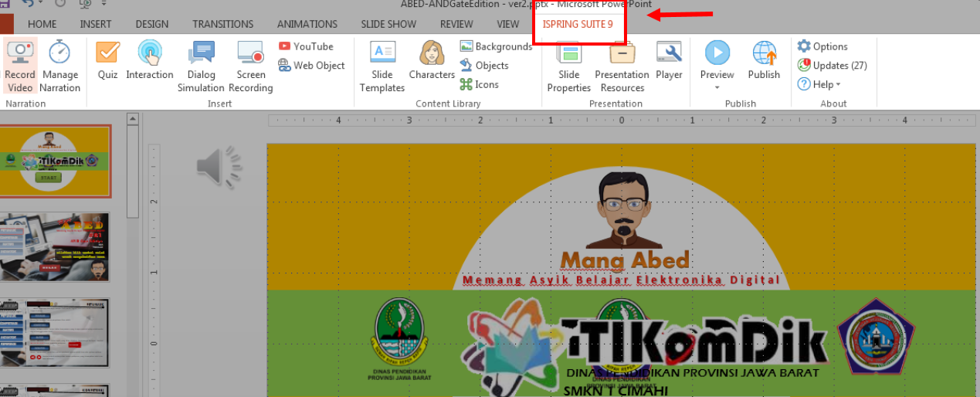Screen dimensions: 980x397
Task: Open the Characters library
Action: tap(432, 60)
